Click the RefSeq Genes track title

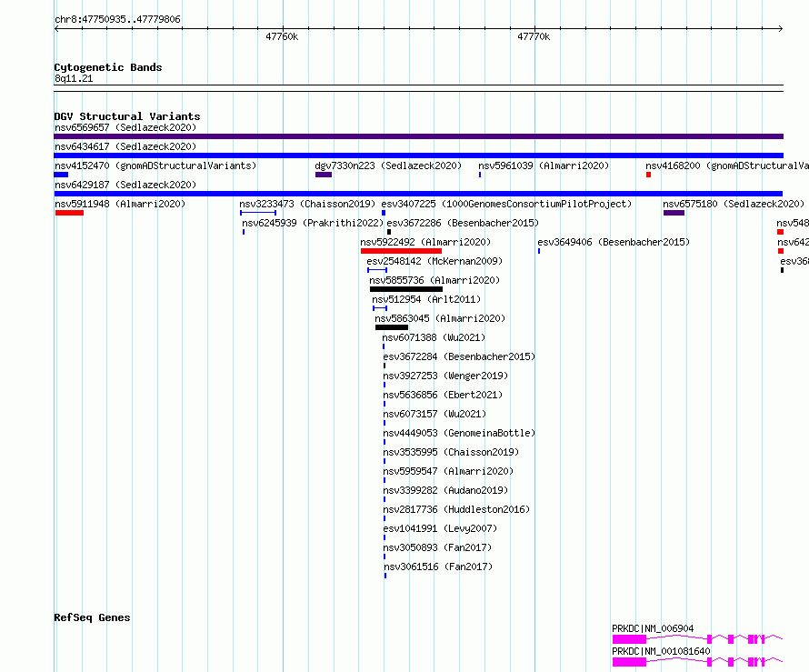pyautogui.click(x=92, y=617)
